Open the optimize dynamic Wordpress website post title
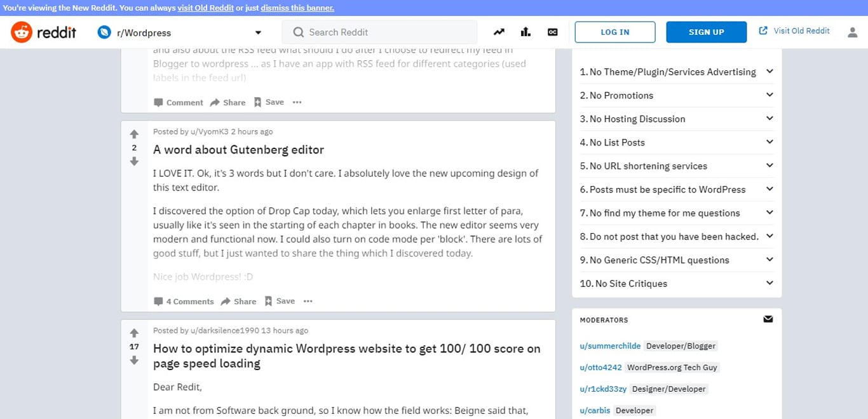Image resolution: width=868 pixels, height=419 pixels. 346,356
